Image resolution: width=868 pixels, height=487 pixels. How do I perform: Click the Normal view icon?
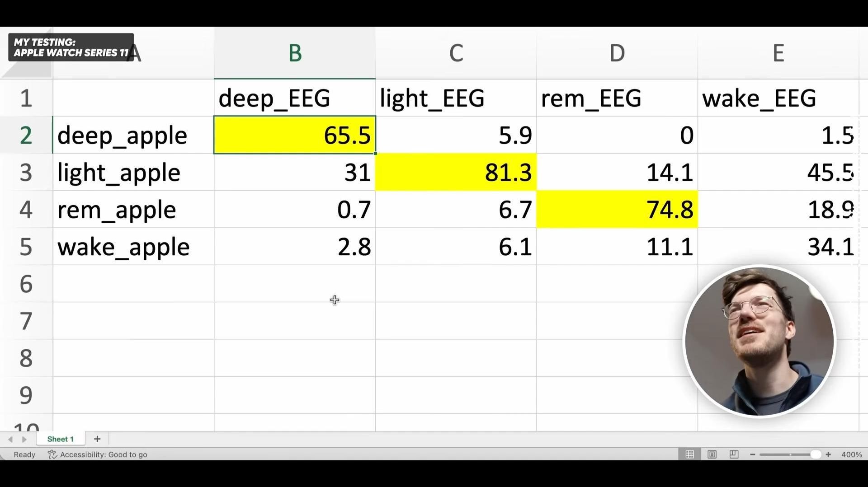tap(689, 454)
